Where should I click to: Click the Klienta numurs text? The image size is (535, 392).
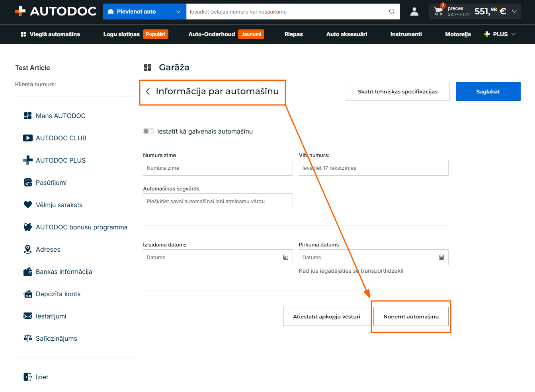pos(35,84)
